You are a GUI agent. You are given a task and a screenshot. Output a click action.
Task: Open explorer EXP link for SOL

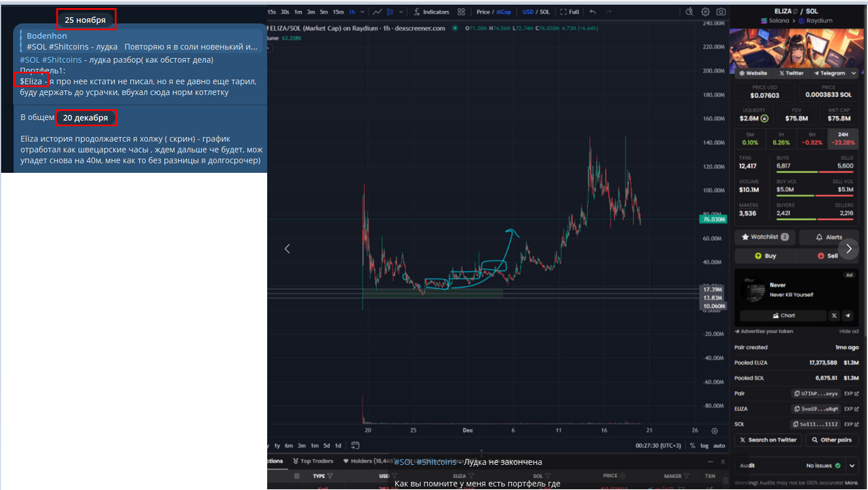[851, 424]
